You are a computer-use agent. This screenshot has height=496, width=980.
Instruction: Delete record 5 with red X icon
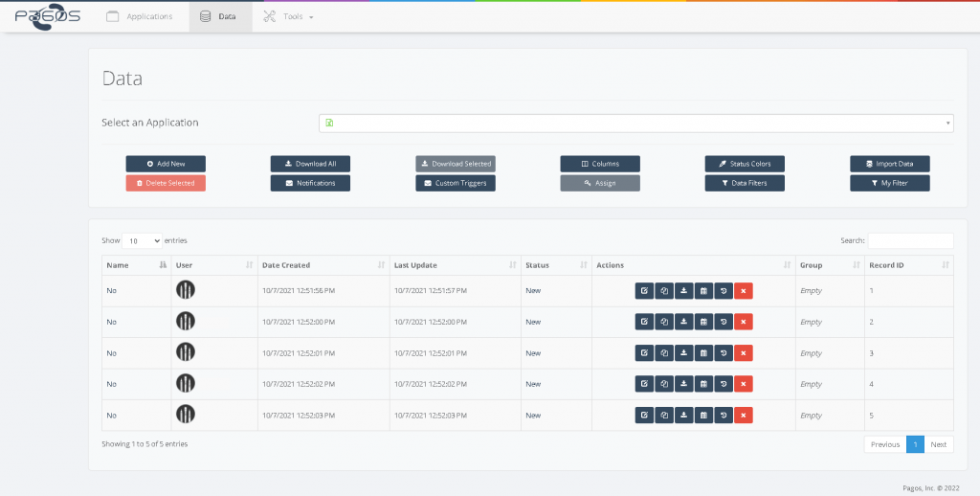[x=743, y=416]
